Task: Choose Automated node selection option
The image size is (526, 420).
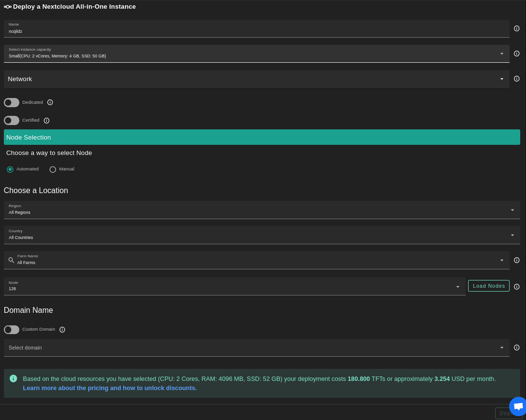Action: [x=10, y=169]
